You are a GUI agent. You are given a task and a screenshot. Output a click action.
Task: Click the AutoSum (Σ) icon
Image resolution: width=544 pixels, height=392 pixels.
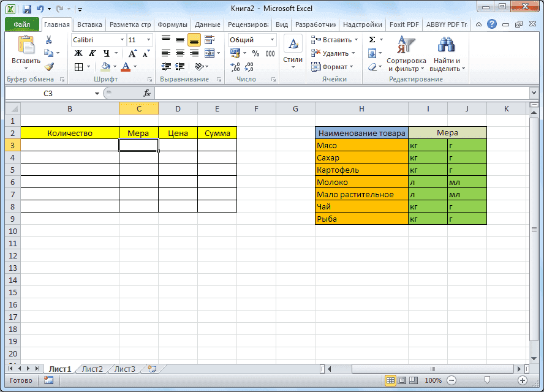click(372, 39)
